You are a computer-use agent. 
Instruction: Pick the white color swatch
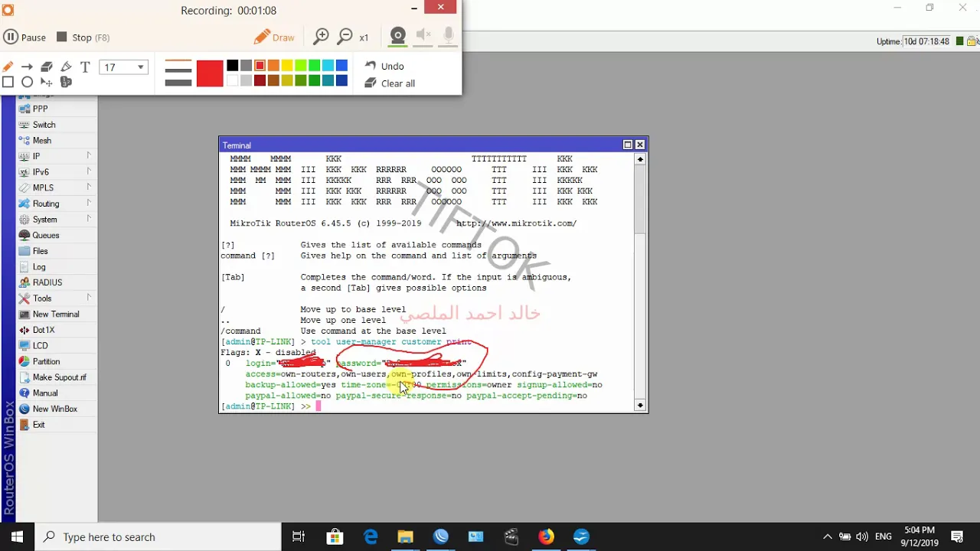coord(232,80)
